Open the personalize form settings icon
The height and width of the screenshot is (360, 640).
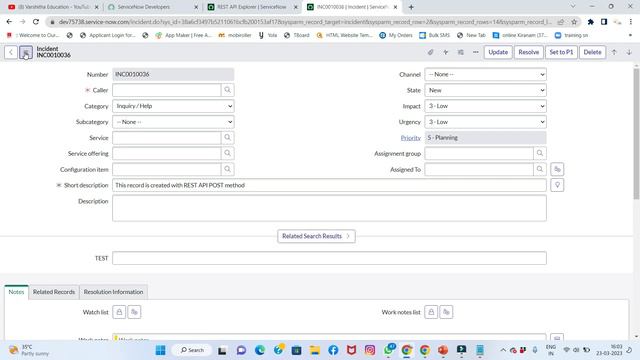(x=461, y=52)
